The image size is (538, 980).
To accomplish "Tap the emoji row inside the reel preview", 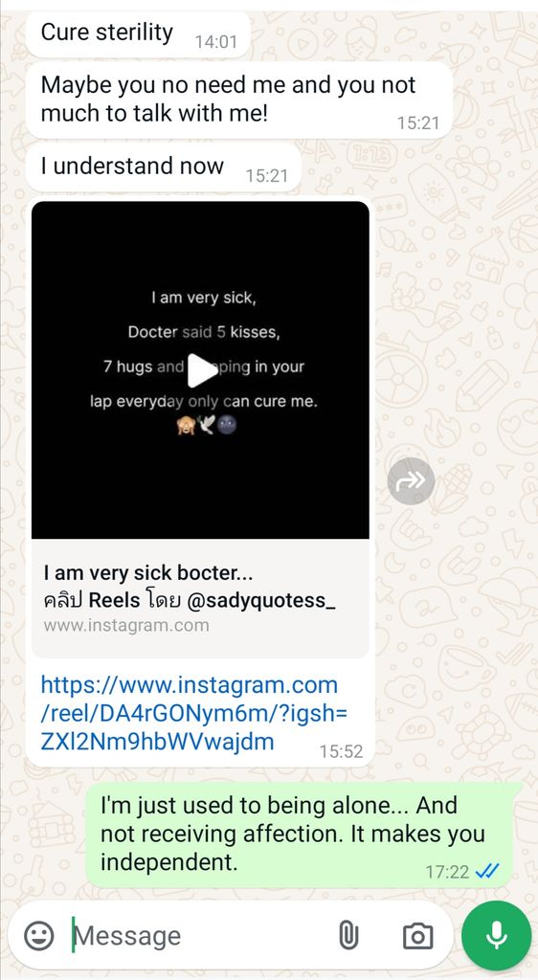I will pyautogui.click(x=207, y=426).
